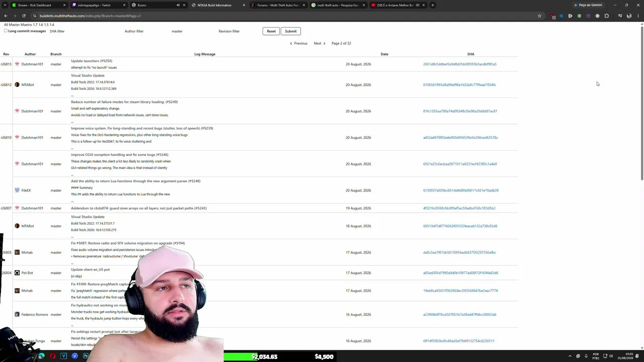
Task: Click 'Update launchers (#5250)' commit message
Action: (92, 61)
